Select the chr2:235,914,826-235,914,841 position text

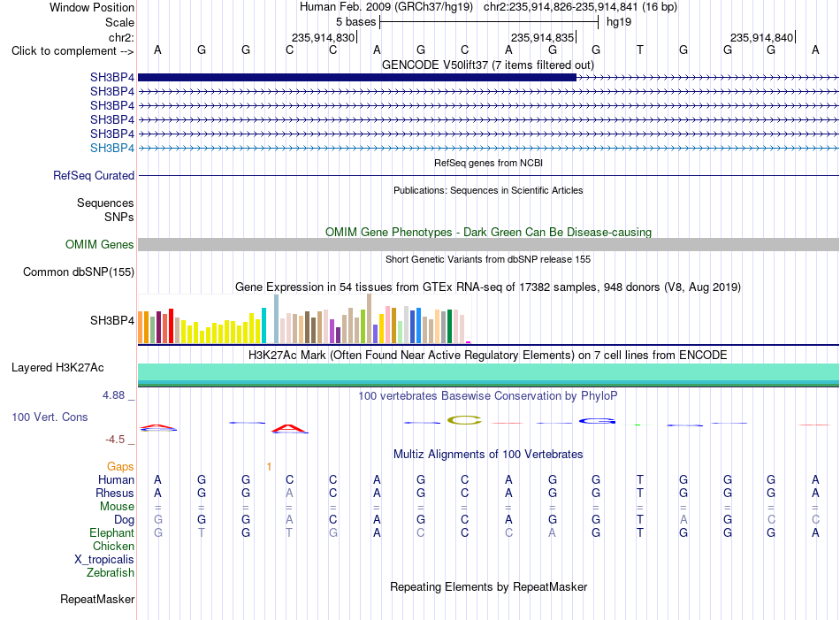pyautogui.click(x=580, y=7)
